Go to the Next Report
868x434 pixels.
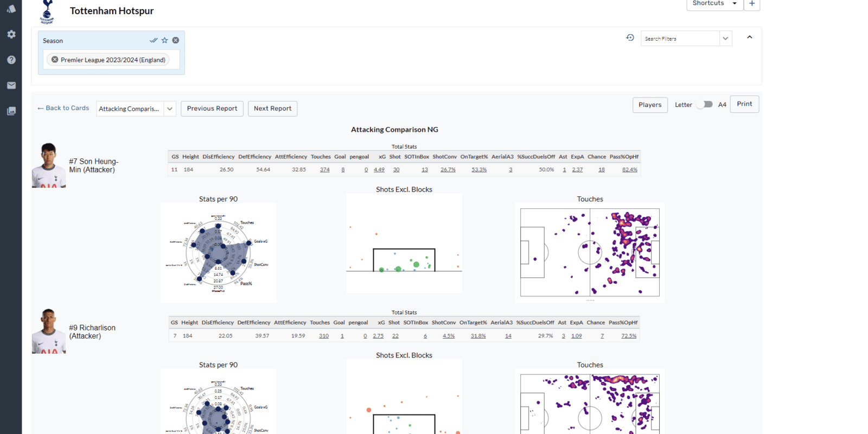272,108
